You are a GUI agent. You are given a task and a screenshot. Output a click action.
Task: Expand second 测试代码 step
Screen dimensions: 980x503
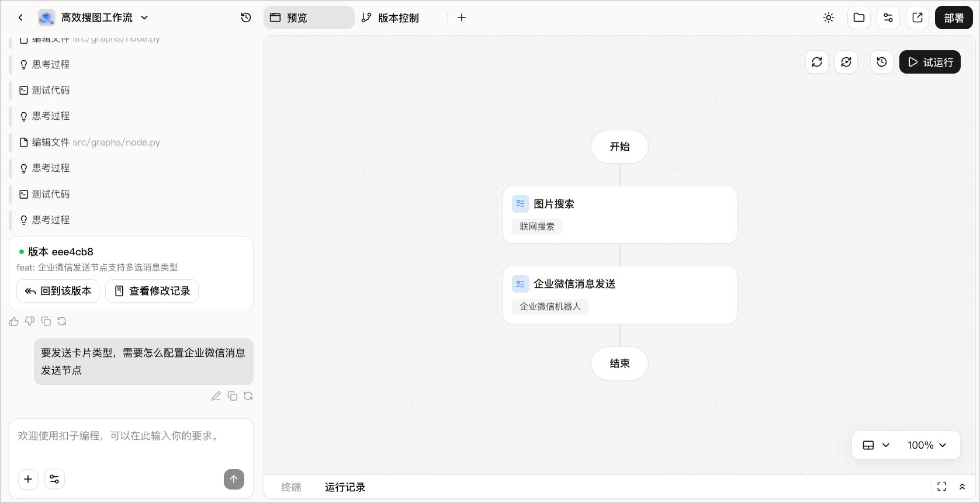pos(45,194)
